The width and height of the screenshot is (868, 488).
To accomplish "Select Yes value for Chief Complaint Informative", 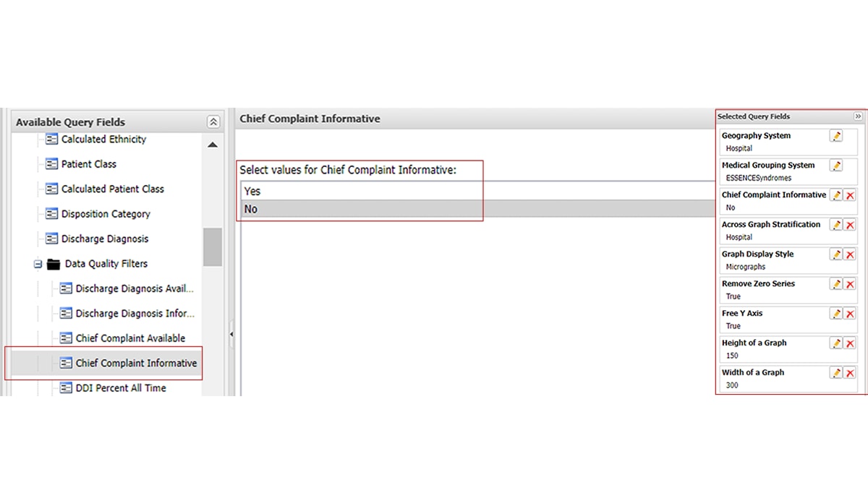I will [x=477, y=191].
